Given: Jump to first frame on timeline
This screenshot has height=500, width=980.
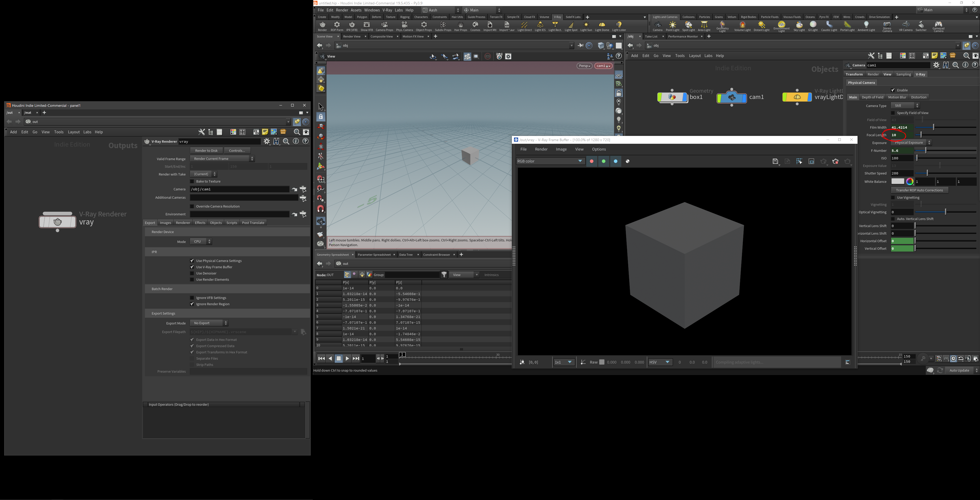Looking at the screenshot, I should coord(321,359).
